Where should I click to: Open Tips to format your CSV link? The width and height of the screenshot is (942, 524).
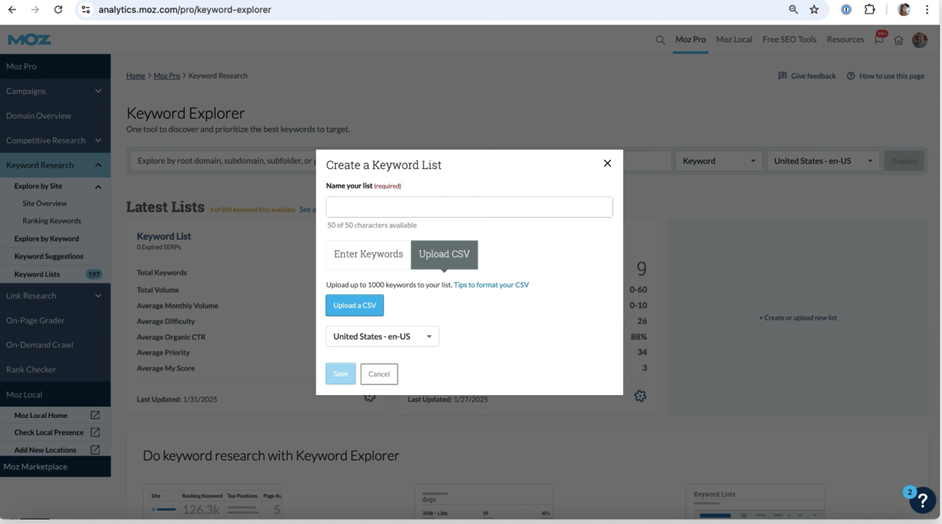(491, 285)
